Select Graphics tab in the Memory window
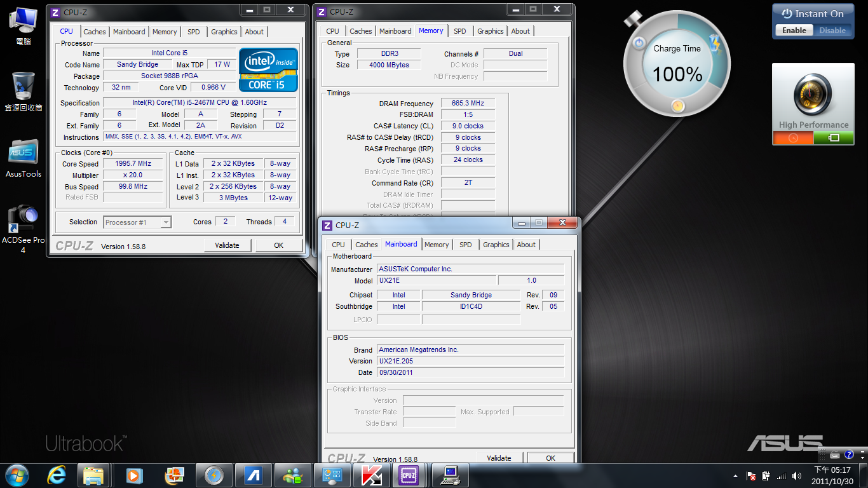Image resolution: width=868 pixels, height=488 pixels. pos(491,31)
